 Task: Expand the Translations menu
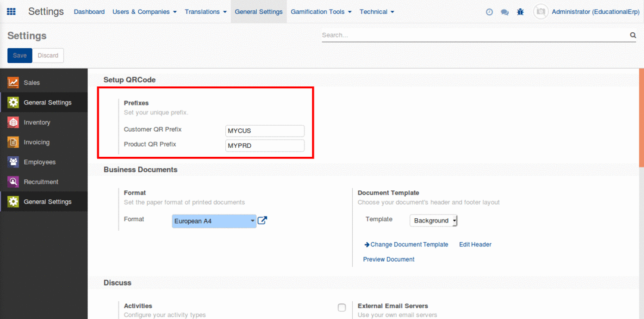206,12
